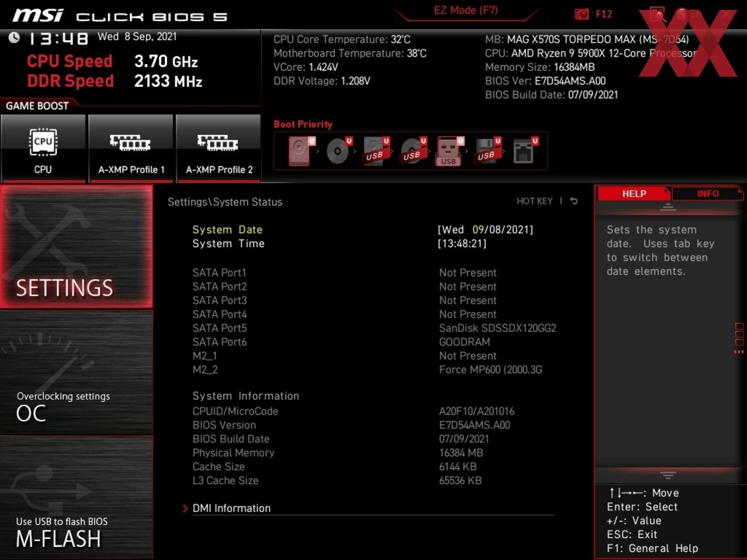Screen dimensions: 747x560
Task: Click the Cache Size value 6144 KB
Action: tap(458, 467)
